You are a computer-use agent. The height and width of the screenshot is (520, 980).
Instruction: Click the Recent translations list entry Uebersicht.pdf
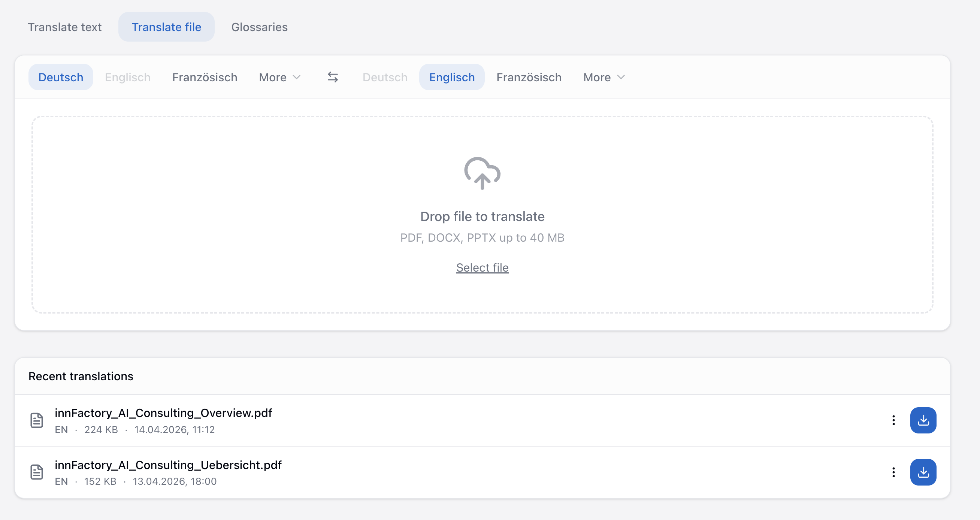[168, 465]
